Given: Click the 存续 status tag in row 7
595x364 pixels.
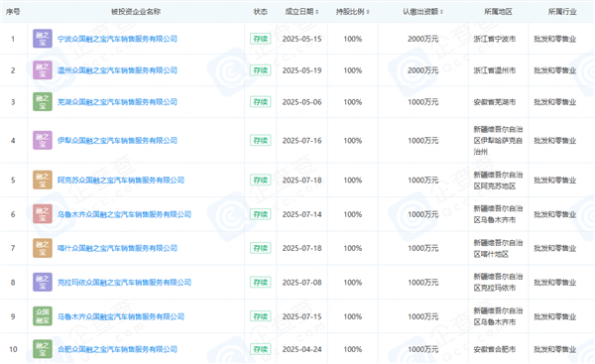Looking at the screenshot, I should pos(260,248).
